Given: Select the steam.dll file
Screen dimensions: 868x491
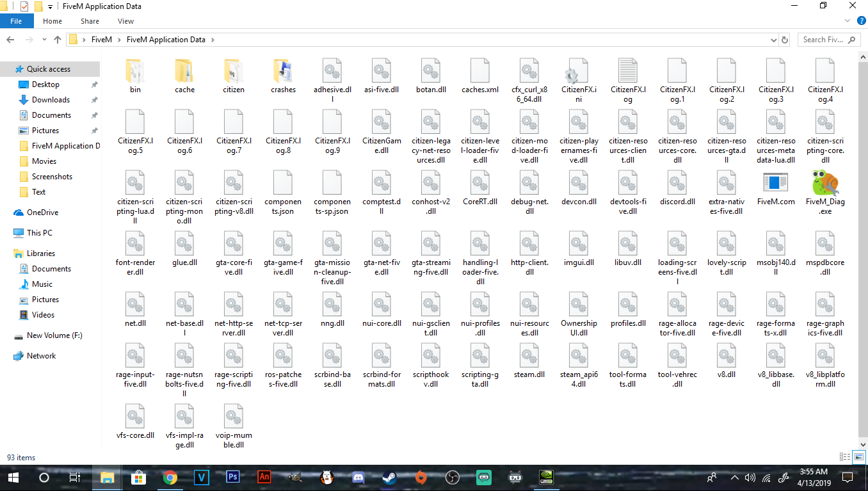Looking at the screenshot, I should point(529,357).
